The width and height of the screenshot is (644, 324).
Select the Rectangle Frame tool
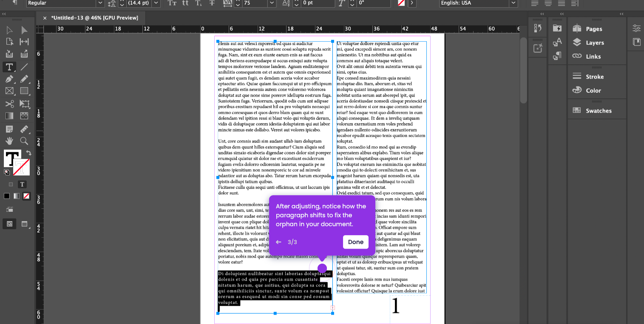(x=9, y=91)
